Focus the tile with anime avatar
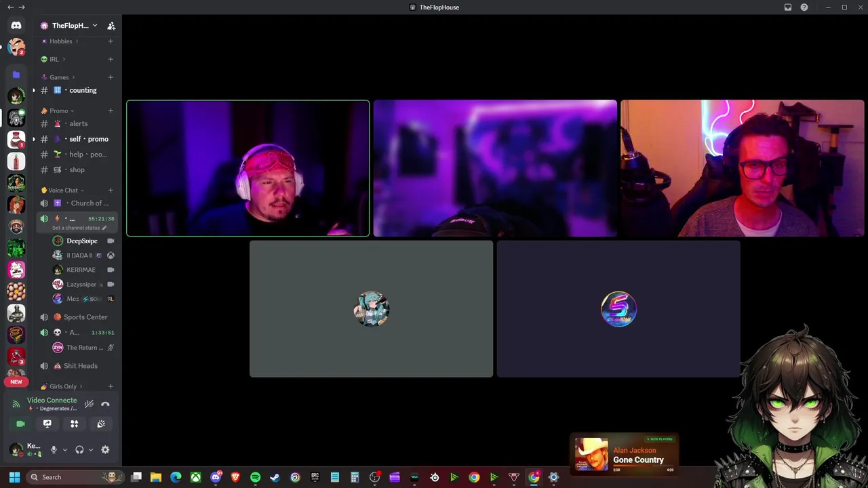The width and height of the screenshot is (868, 488). pos(371,309)
